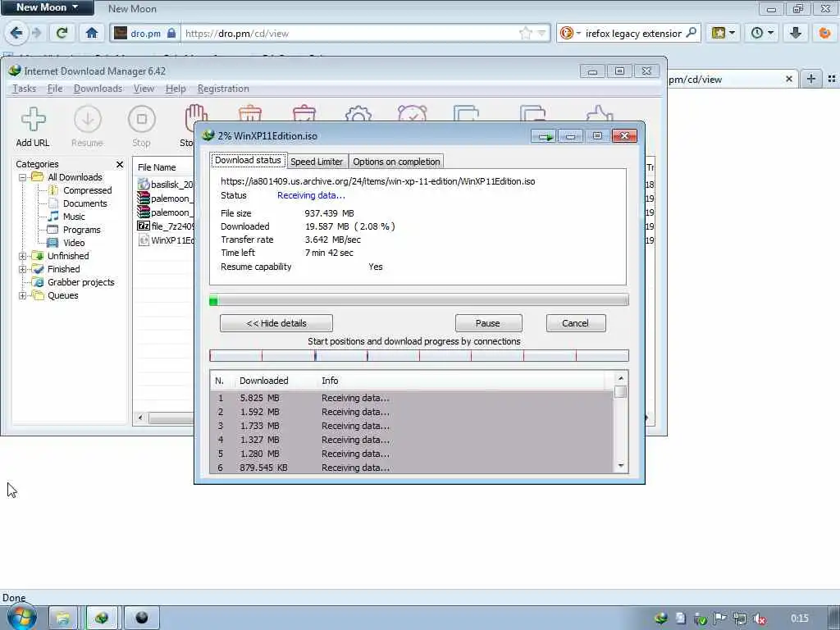Click the thumbs-up Tell a Friend icon

click(600, 113)
